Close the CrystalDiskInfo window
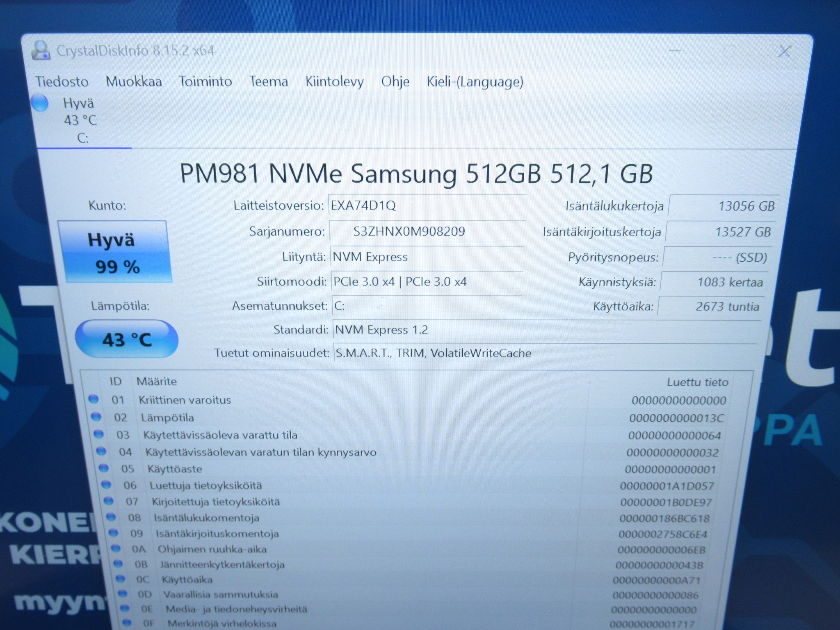This screenshot has height=630, width=840. click(x=785, y=52)
